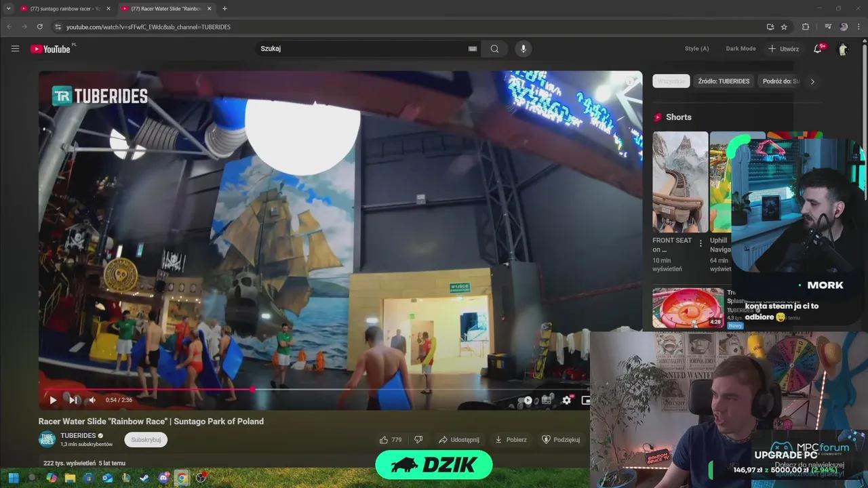Open Outlook from the taskbar
This screenshot has height=488, width=868.
pyautogui.click(x=107, y=478)
